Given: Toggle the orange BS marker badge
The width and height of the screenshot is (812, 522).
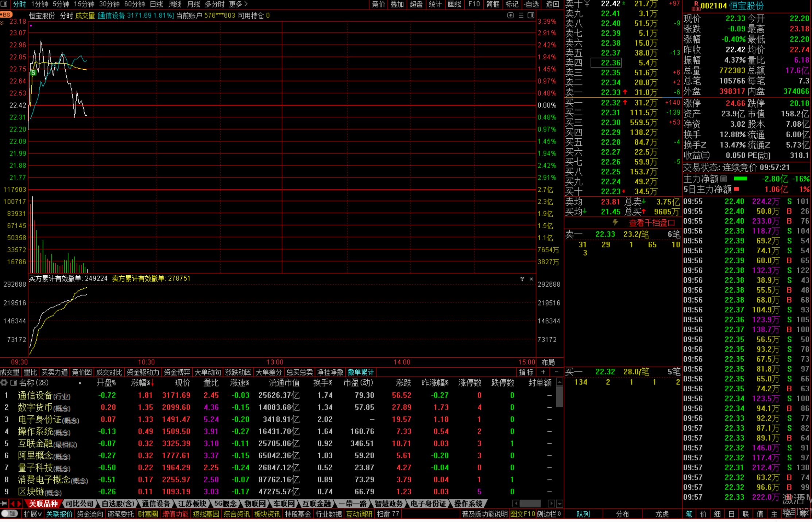Looking at the screenshot, I should tap(6, 15).
